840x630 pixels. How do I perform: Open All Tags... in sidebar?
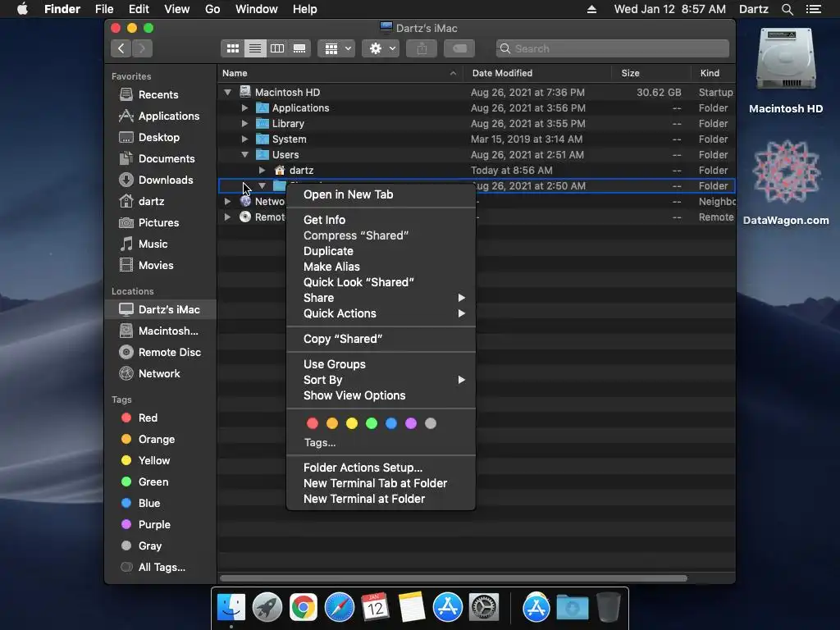tap(153, 568)
